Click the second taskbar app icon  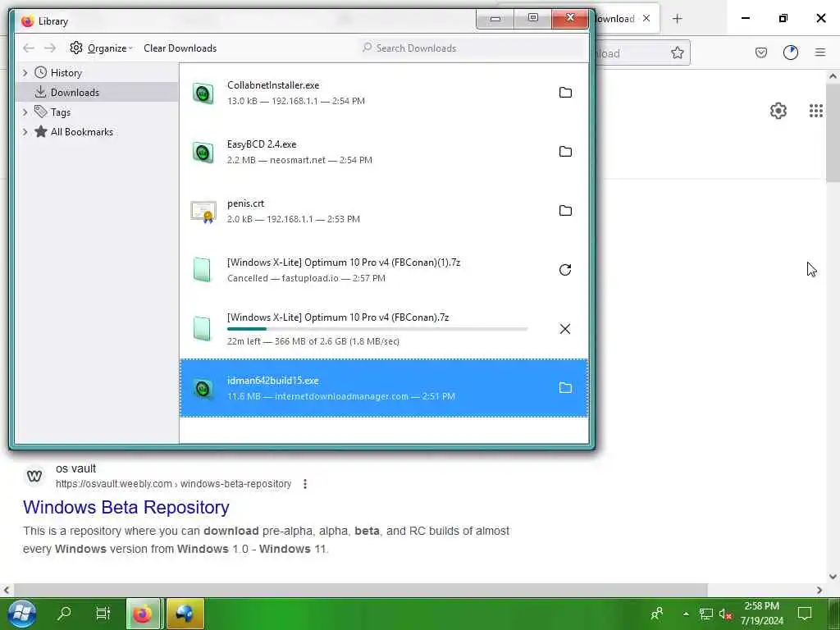tap(185, 614)
